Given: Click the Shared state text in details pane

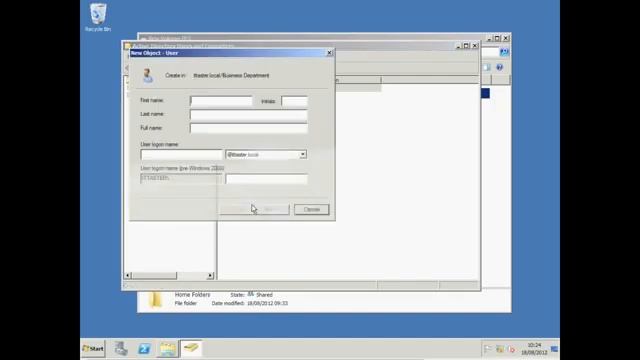Looking at the screenshot, I should point(264,295).
